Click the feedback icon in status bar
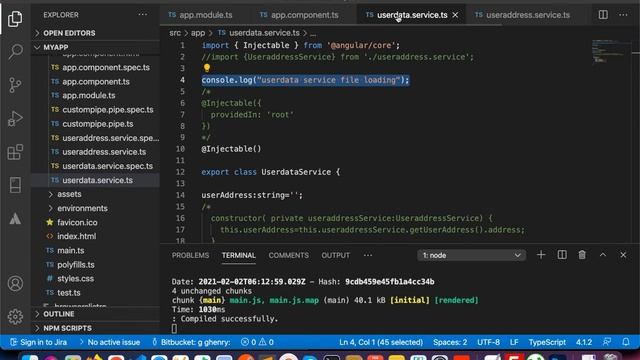 pyautogui.click(x=607, y=342)
